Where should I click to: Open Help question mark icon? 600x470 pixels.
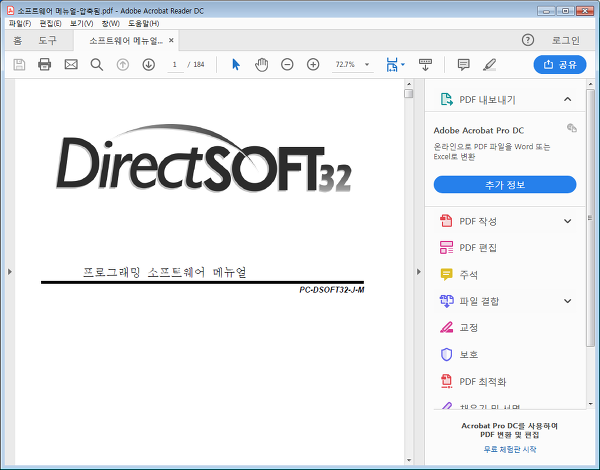528,40
